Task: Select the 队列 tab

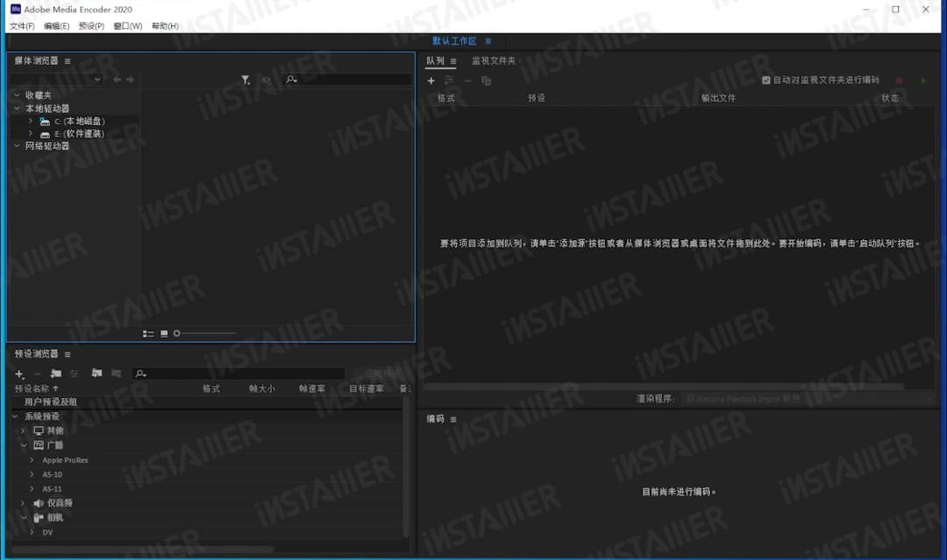Action: coord(435,61)
